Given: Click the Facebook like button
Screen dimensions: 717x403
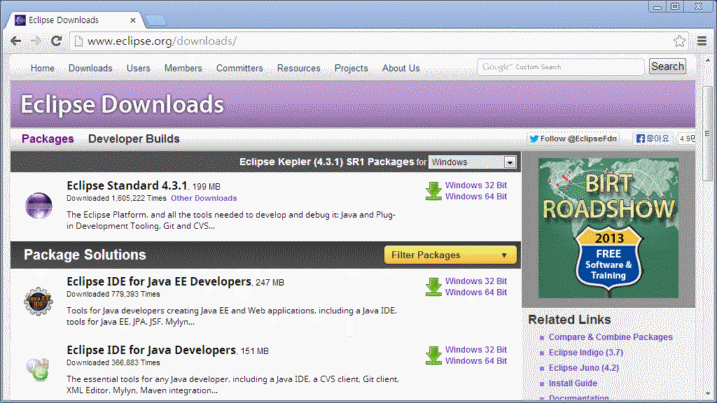Looking at the screenshot, I should pos(653,139).
